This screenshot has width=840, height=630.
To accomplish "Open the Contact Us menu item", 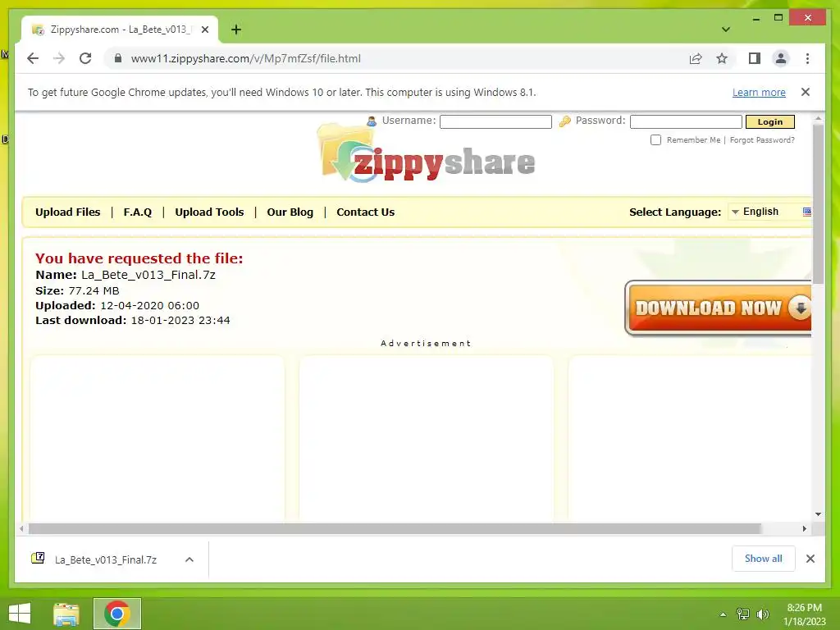I will point(365,212).
